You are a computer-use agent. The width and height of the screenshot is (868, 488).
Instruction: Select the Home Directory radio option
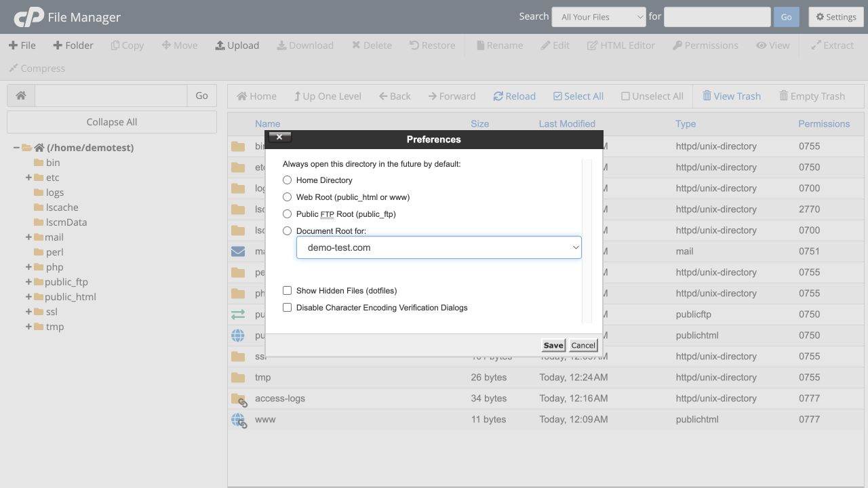click(x=288, y=180)
